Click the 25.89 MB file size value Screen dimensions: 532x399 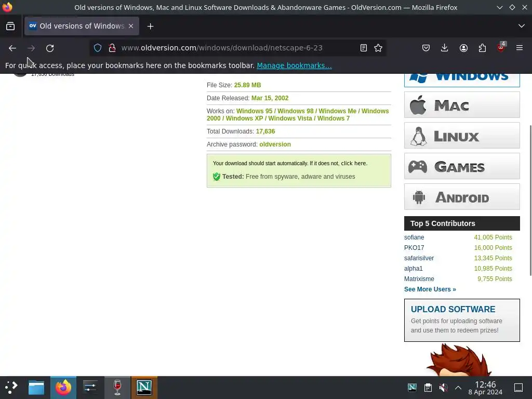247,85
